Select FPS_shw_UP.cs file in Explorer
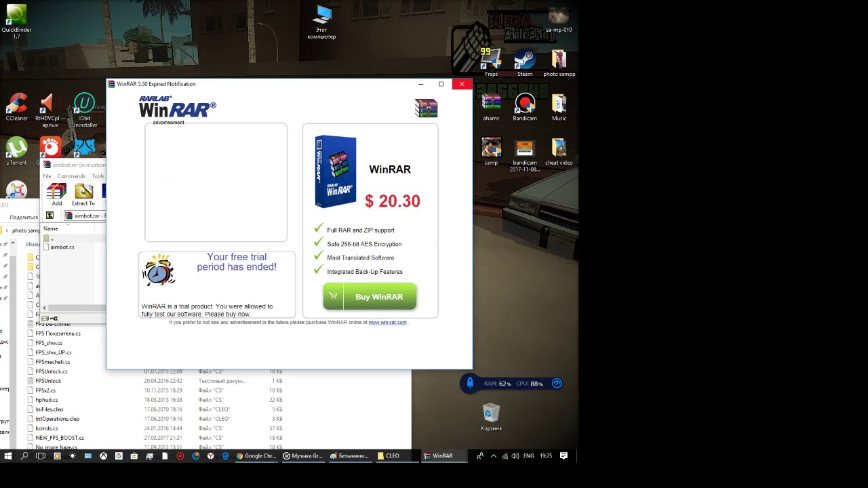 pos(54,352)
